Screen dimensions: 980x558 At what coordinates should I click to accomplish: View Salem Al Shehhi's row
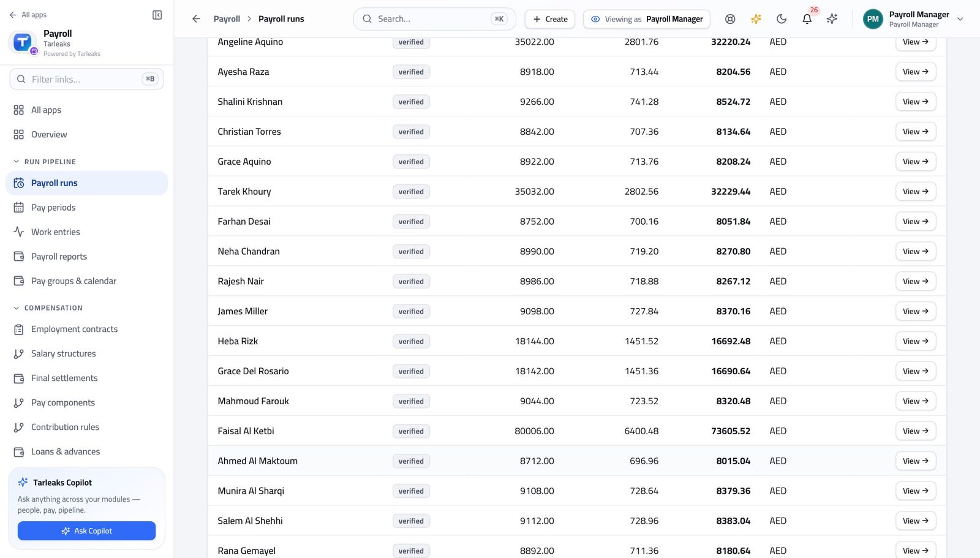click(x=916, y=521)
